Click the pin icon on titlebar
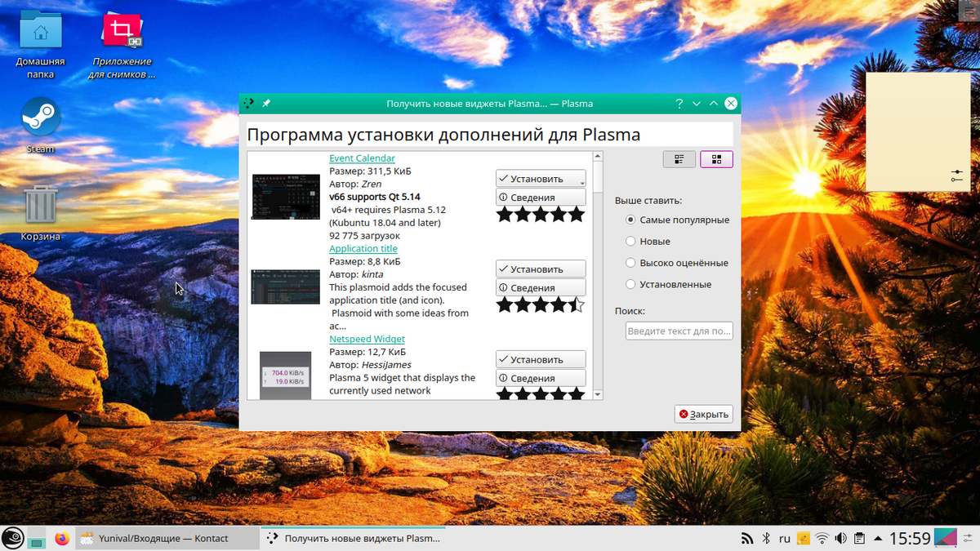980x551 pixels. pyautogui.click(x=265, y=104)
